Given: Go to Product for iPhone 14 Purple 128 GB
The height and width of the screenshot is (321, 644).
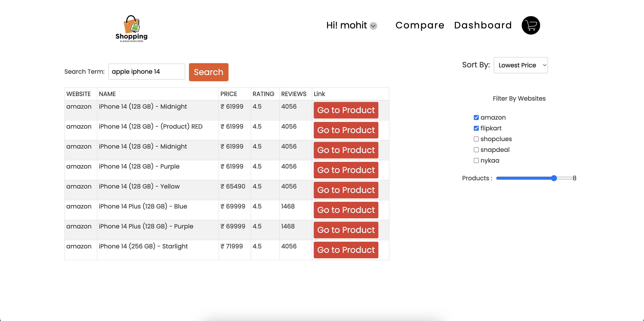Looking at the screenshot, I should (x=346, y=170).
